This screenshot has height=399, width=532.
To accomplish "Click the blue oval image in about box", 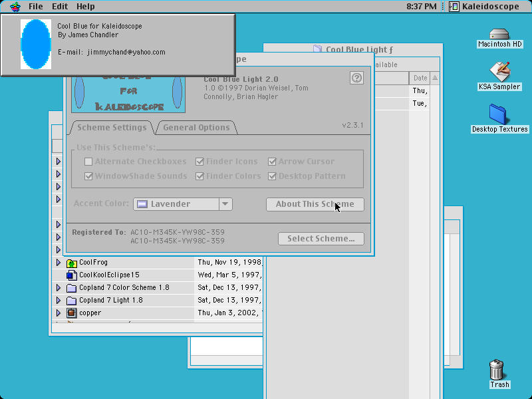I will (x=36, y=44).
